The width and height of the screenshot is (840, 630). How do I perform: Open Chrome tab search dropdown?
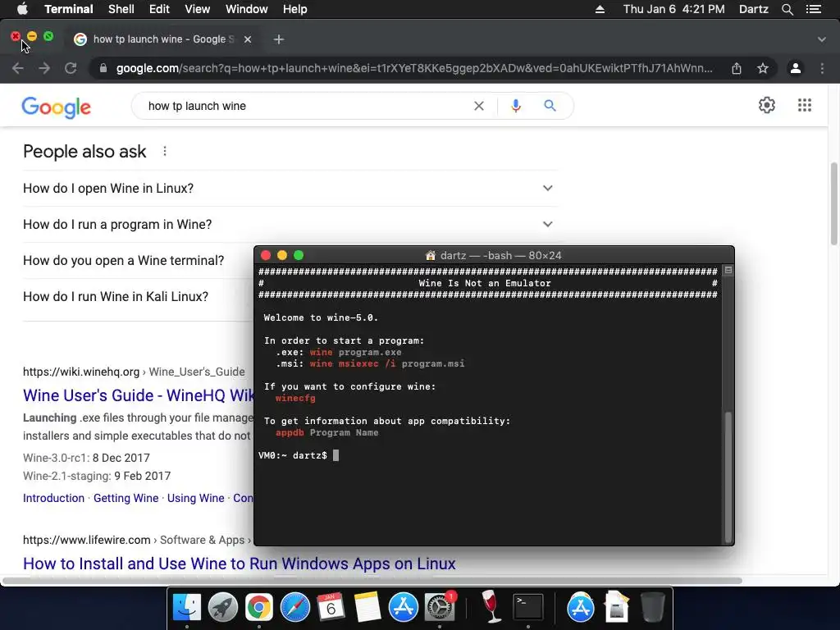821,39
